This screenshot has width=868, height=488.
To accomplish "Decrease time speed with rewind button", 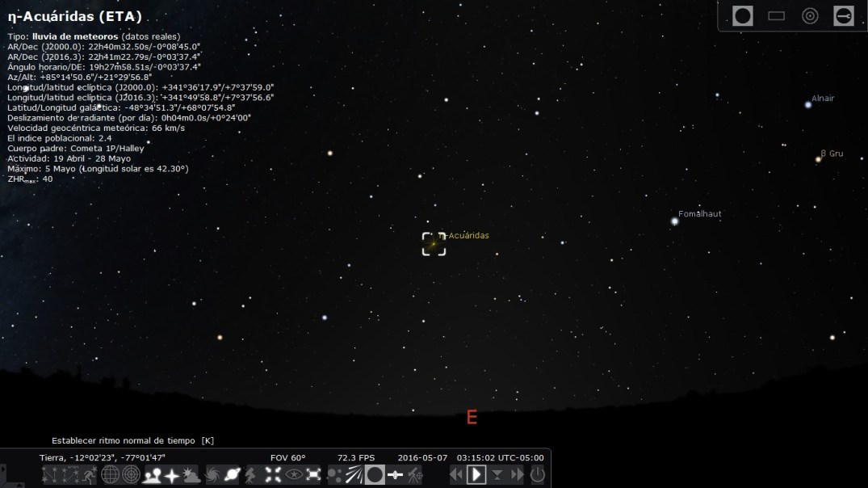I will tap(456, 475).
